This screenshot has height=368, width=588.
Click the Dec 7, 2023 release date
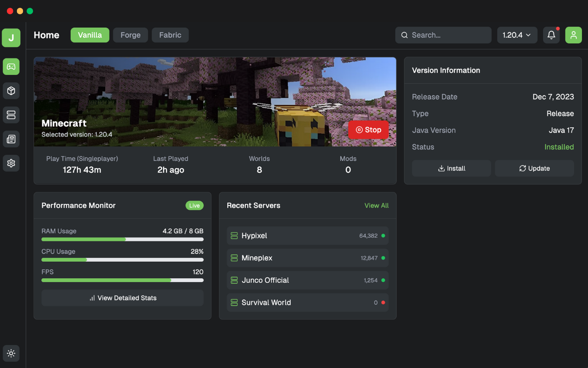point(553,97)
